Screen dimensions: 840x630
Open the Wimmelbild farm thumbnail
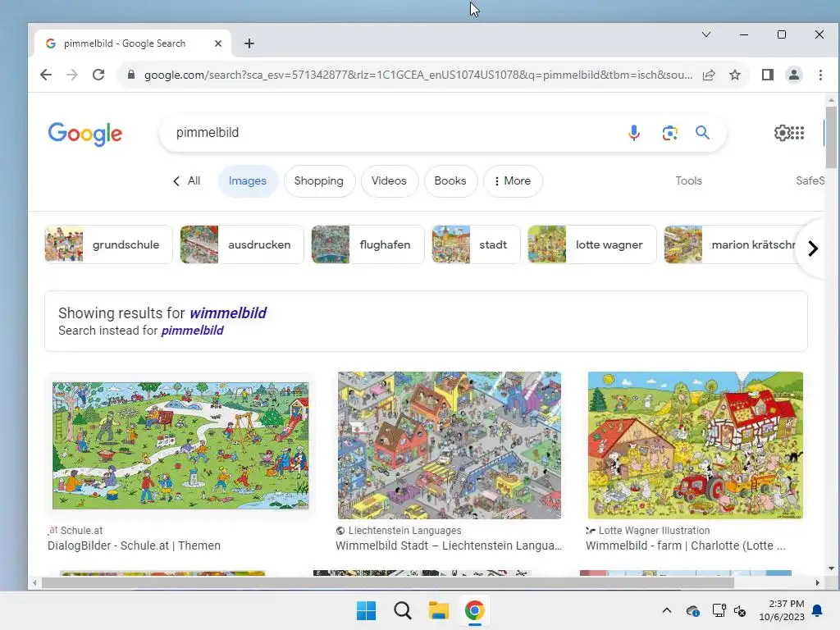(x=696, y=445)
